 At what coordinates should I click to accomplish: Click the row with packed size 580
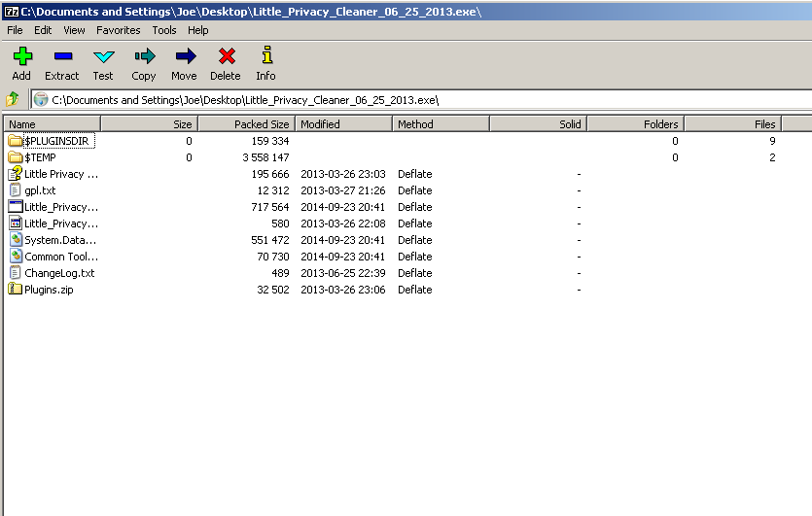click(x=406, y=224)
